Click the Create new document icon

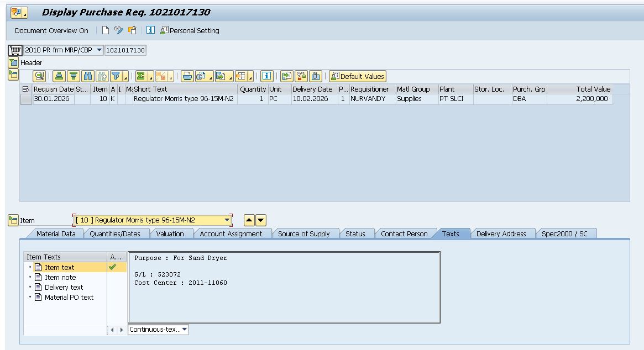[106, 30]
